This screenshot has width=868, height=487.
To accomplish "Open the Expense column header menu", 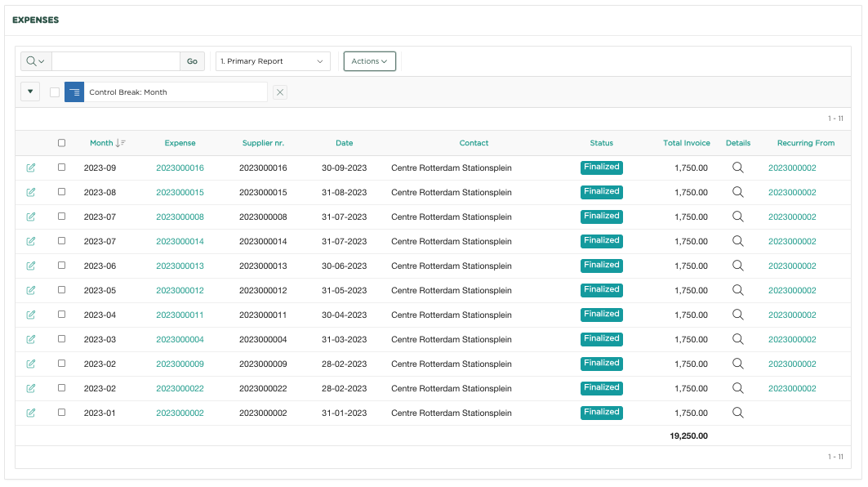I will click(180, 143).
